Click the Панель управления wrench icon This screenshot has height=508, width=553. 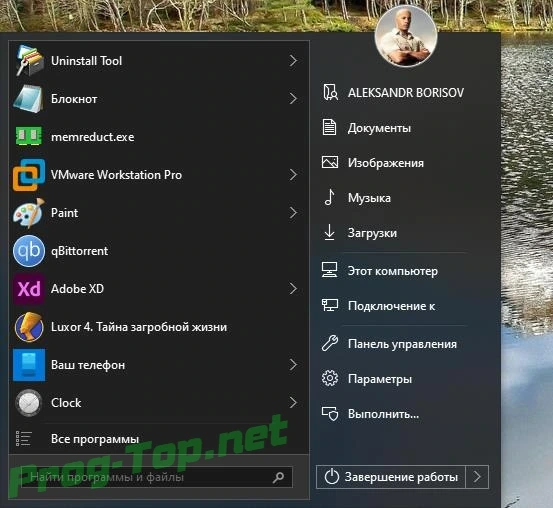coord(330,343)
